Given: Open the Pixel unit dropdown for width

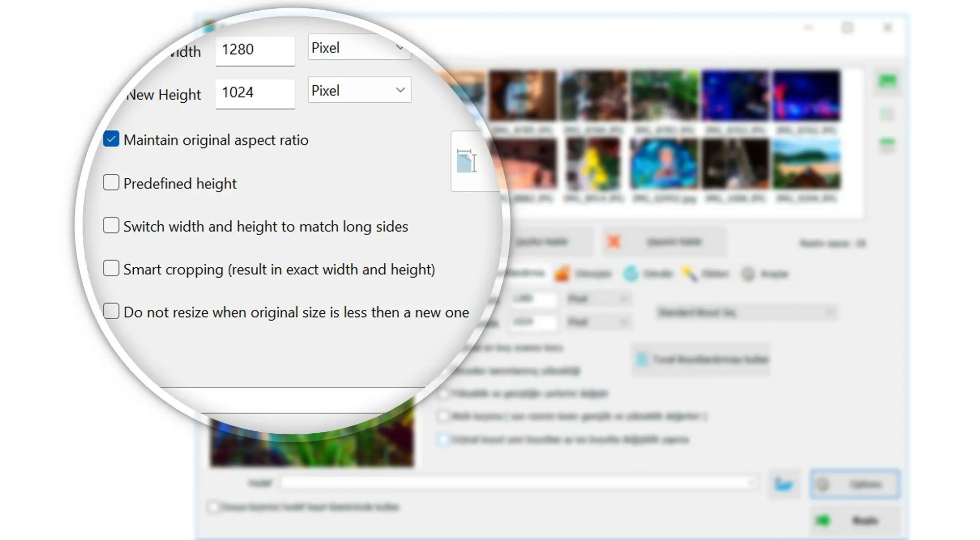Looking at the screenshot, I should click(359, 47).
